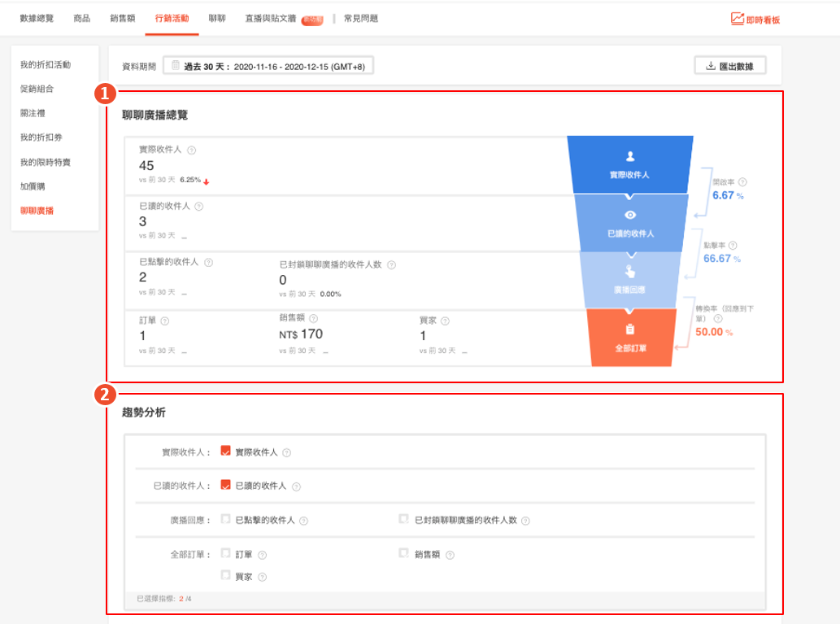Open the 直播與貼文牆 tab

(270, 19)
